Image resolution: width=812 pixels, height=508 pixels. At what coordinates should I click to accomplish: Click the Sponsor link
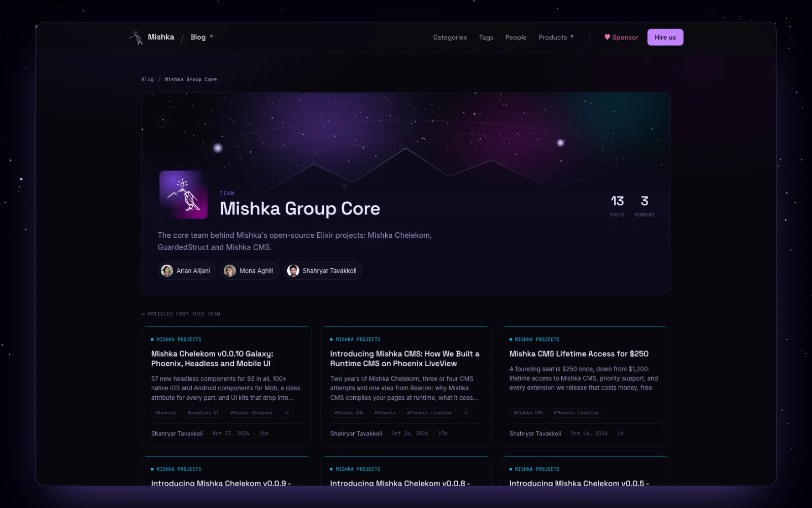621,37
